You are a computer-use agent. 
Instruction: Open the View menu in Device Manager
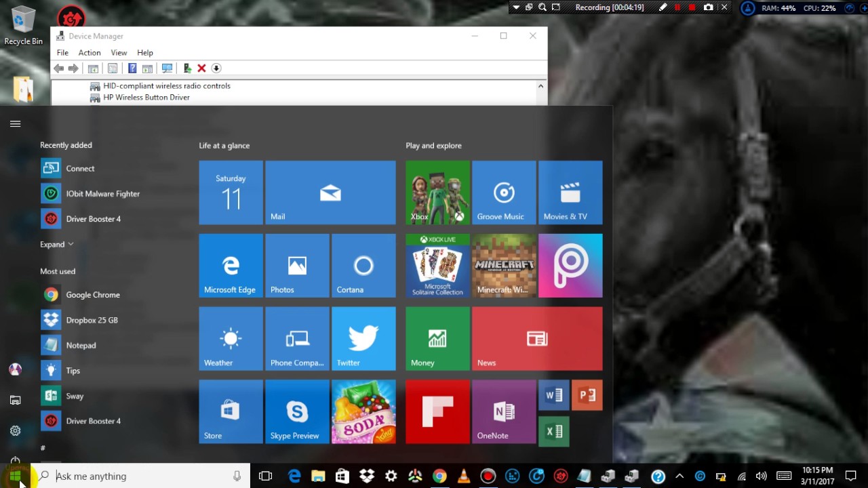[119, 52]
